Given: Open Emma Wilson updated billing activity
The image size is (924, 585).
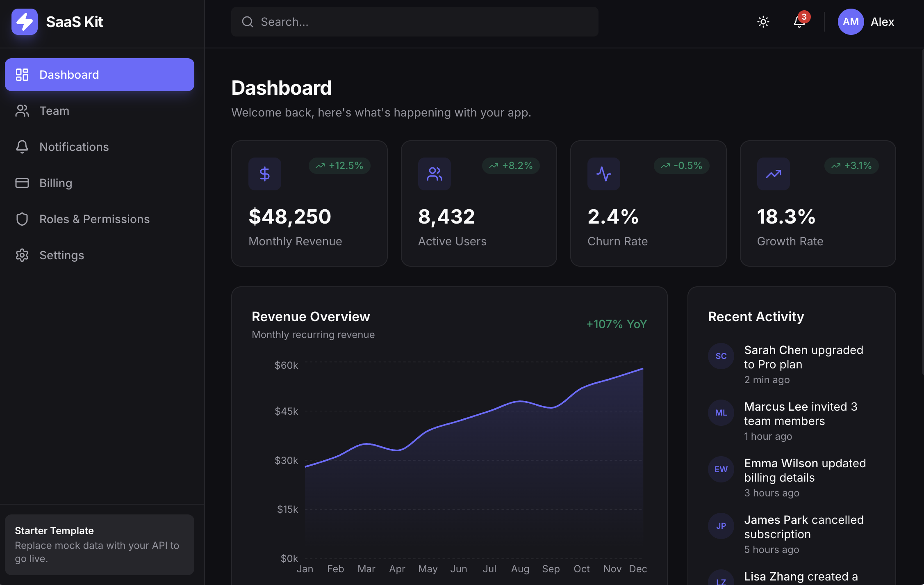Looking at the screenshot, I should click(x=792, y=478).
